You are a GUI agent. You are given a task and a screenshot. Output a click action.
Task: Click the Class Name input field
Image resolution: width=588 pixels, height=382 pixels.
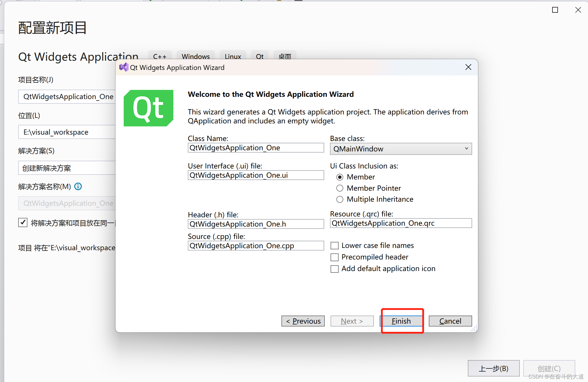click(255, 148)
